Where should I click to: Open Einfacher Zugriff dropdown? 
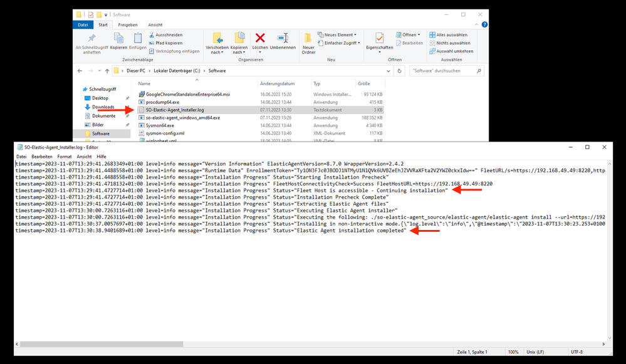338,43
